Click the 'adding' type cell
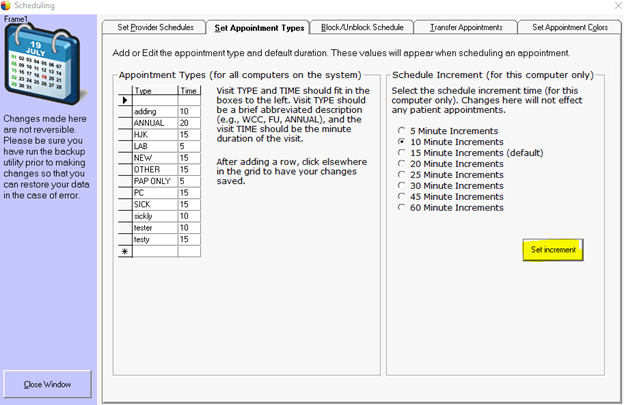Image resolution: width=624 pixels, height=405 pixels. [x=155, y=111]
